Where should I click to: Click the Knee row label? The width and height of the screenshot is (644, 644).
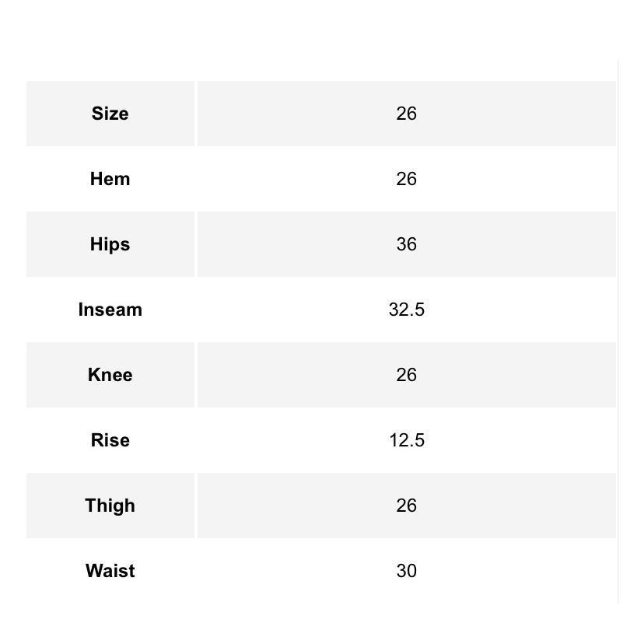pyautogui.click(x=110, y=375)
